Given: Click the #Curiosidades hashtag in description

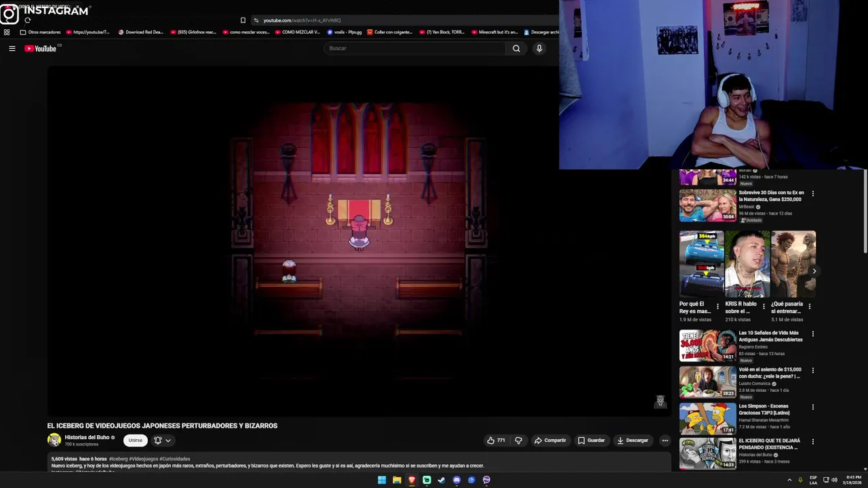Looking at the screenshot, I should (175, 459).
